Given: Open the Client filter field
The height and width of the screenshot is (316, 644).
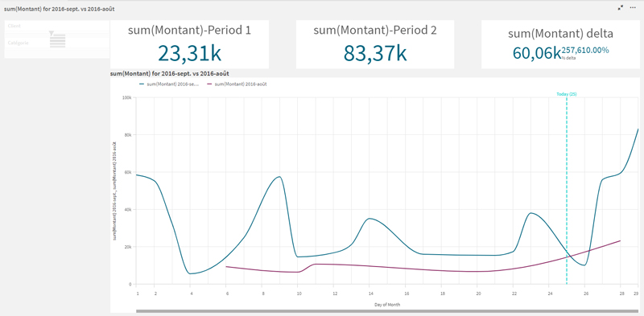Looking at the screenshot, I should (x=56, y=26).
